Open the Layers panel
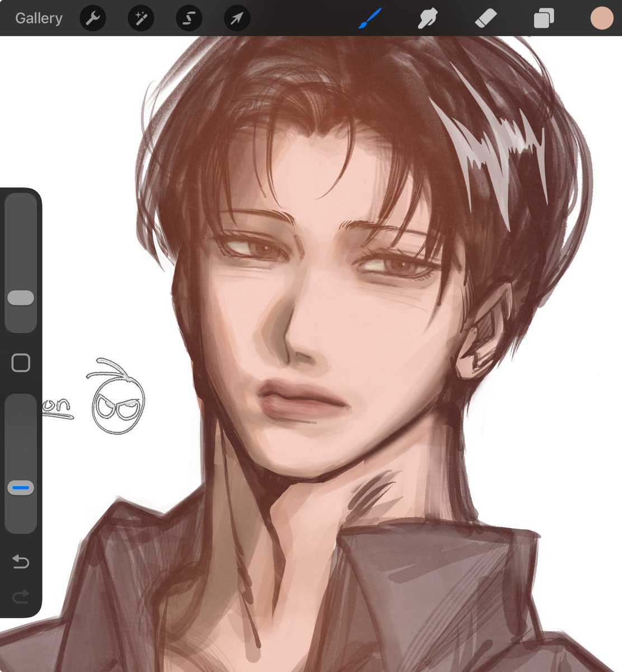Screen dimensions: 622x672 tap(543, 18)
